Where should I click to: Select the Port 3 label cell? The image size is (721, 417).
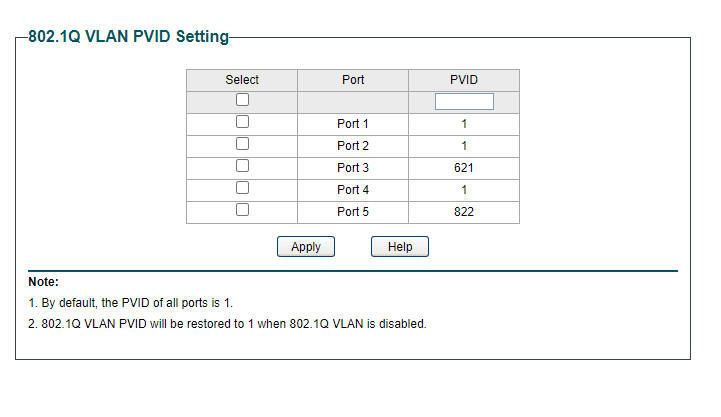click(353, 168)
